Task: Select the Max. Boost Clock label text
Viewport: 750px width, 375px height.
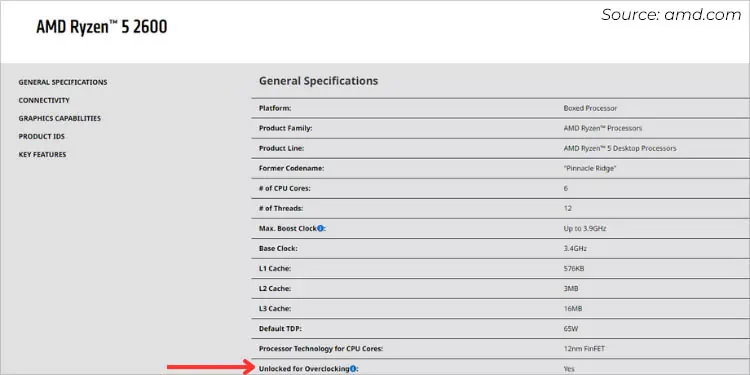Action: (x=287, y=229)
